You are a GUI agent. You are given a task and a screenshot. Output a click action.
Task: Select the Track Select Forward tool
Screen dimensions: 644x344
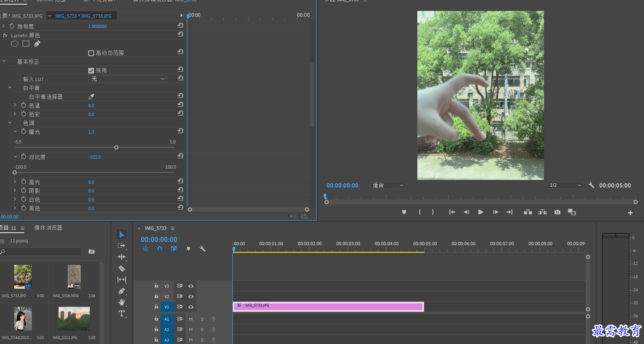pyautogui.click(x=122, y=246)
